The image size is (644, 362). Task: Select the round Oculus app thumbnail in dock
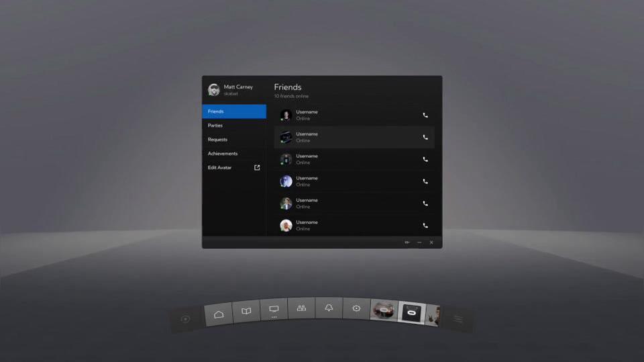[384, 310]
